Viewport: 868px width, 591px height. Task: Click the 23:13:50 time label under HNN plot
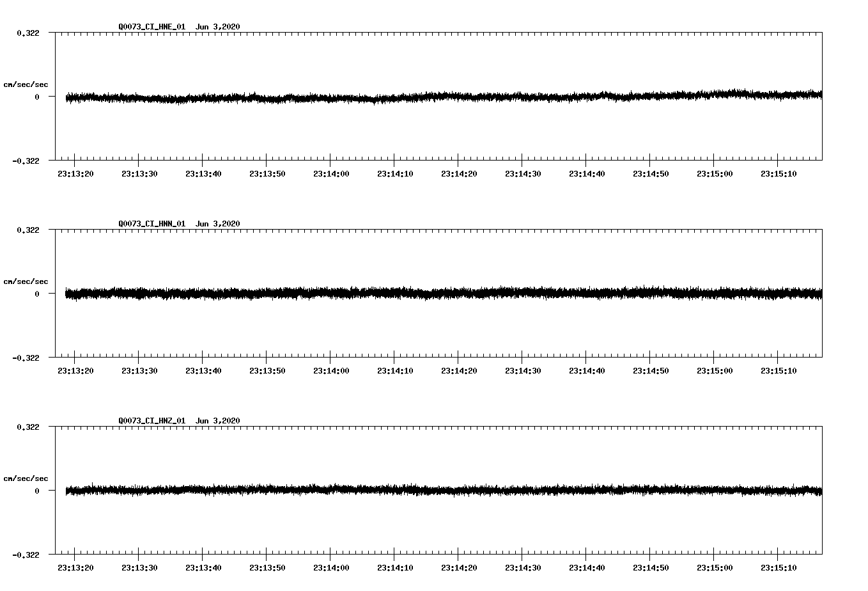coord(267,371)
